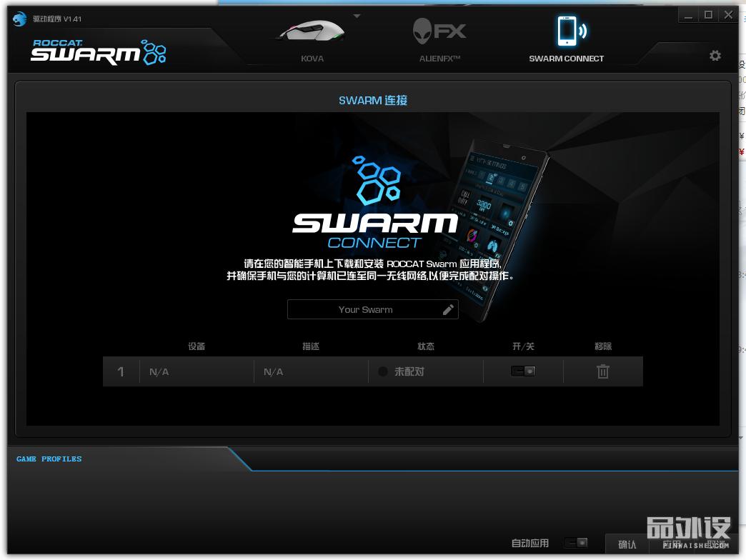Click the Your Swarm name field
The width and height of the screenshot is (746, 560).
372,309
